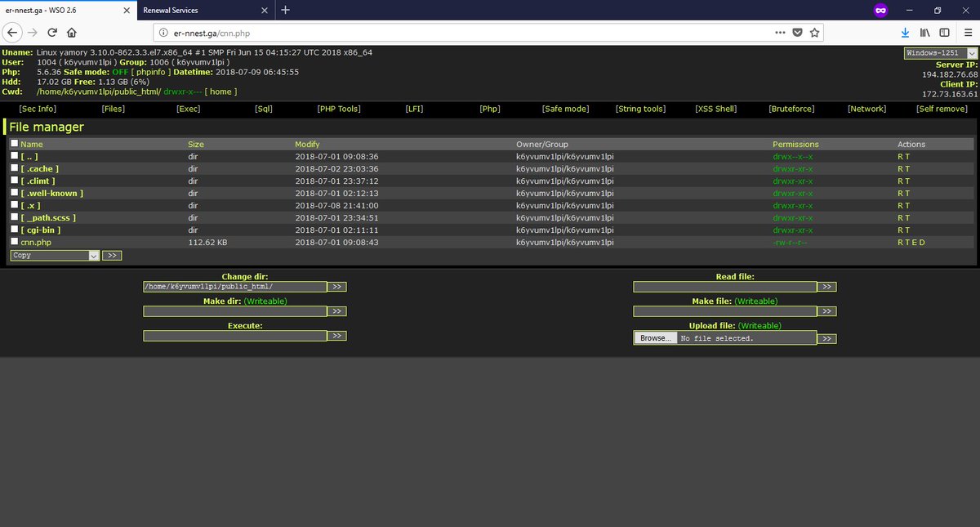Click the Read file input field
Image resolution: width=980 pixels, height=527 pixels.
point(725,287)
